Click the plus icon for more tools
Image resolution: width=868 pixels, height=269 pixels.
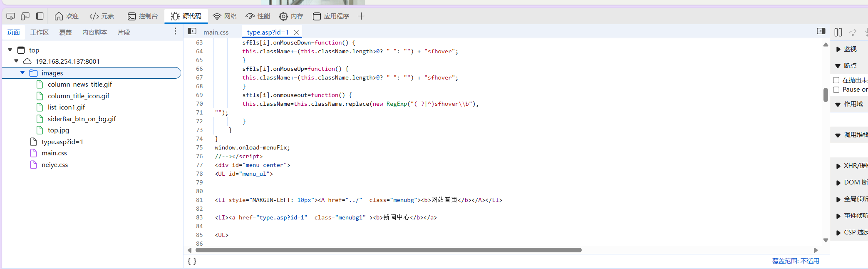[x=361, y=16]
